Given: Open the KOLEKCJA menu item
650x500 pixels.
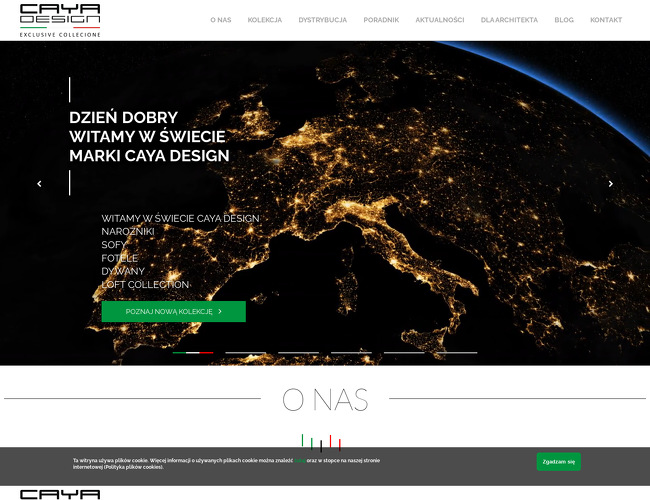Looking at the screenshot, I should 264,20.
